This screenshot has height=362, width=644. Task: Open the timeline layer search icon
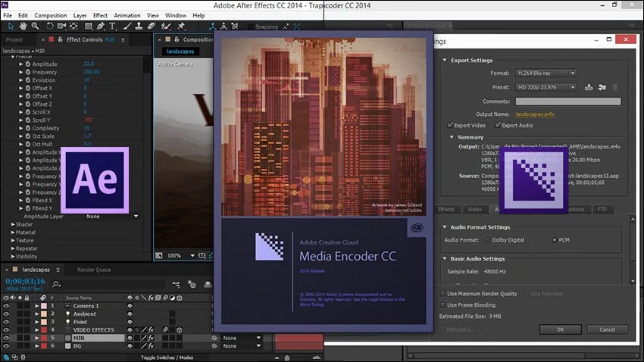click(56, 284)
